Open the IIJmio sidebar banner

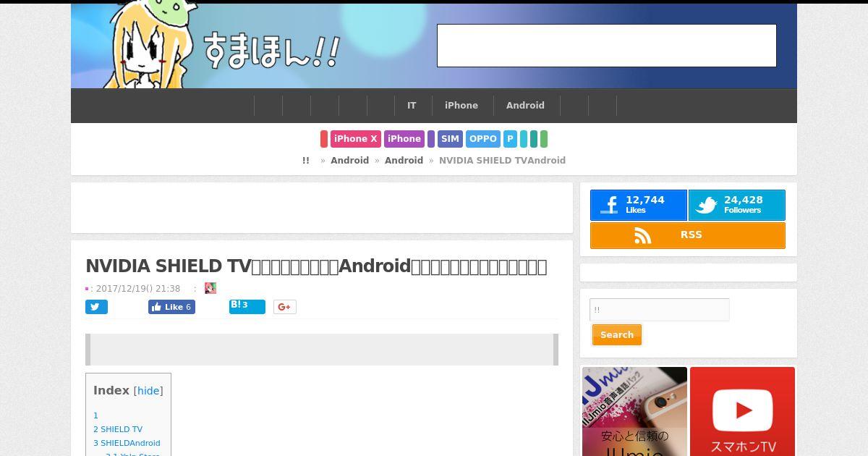[x=634, y=411]
